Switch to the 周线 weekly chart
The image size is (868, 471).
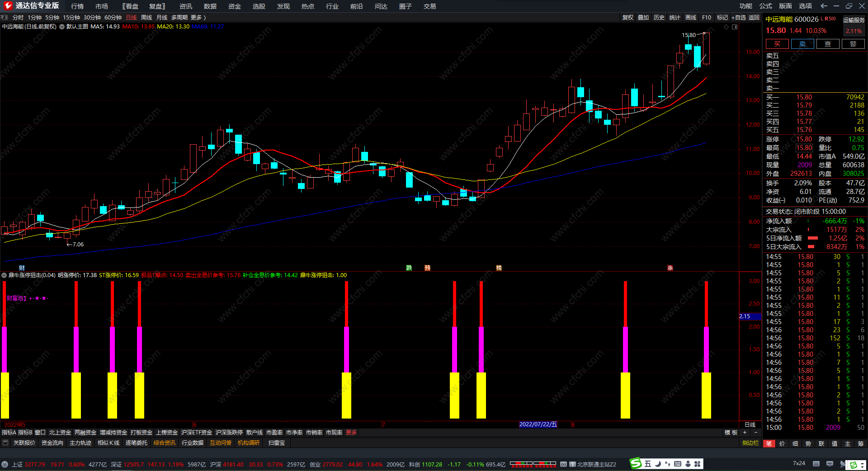(x=146, y=18)
